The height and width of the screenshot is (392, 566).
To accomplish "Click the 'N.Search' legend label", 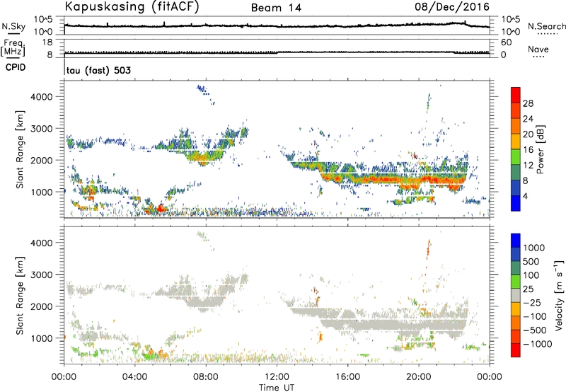I will coord(546,26).
